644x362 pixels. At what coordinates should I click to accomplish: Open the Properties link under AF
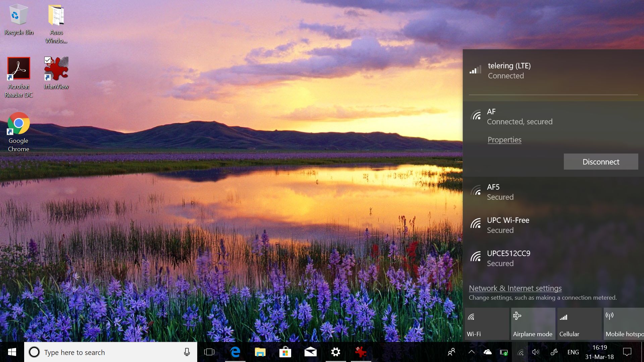tap(504, 140)
